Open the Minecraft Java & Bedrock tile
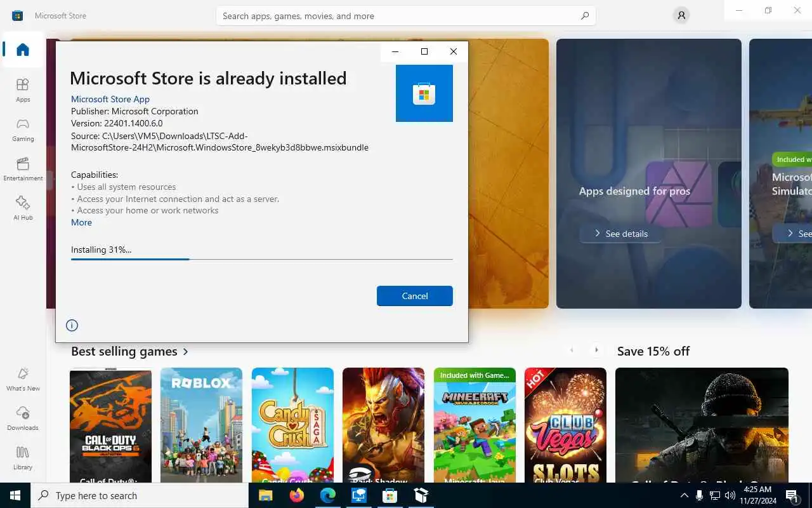The height and width of the screenshot is (508, 812). 475,425
